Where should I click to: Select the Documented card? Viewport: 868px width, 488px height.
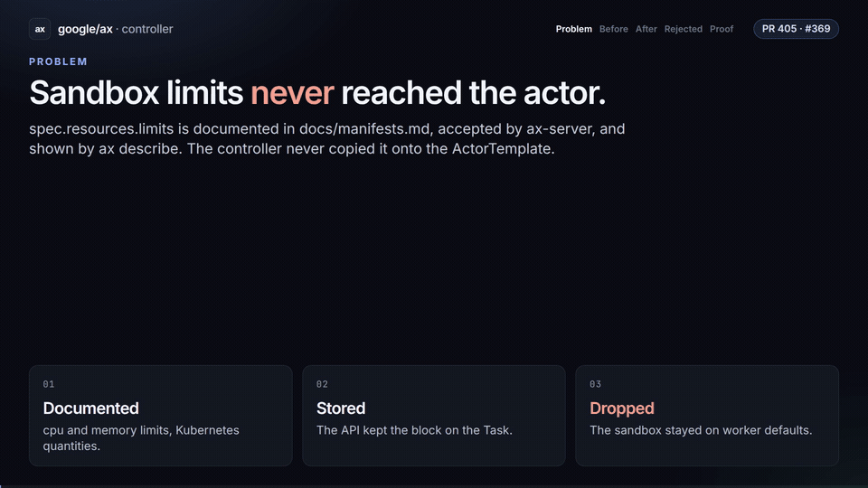click(161, 416)
